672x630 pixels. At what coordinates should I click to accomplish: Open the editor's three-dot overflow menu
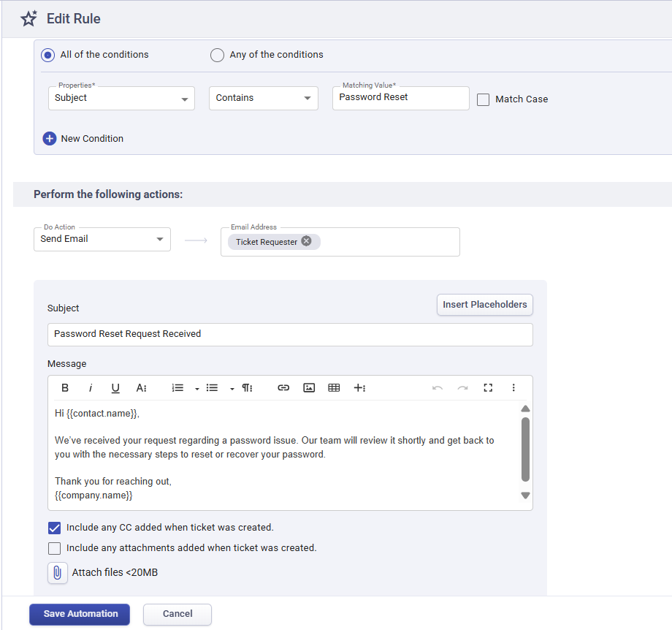(513, 387)
